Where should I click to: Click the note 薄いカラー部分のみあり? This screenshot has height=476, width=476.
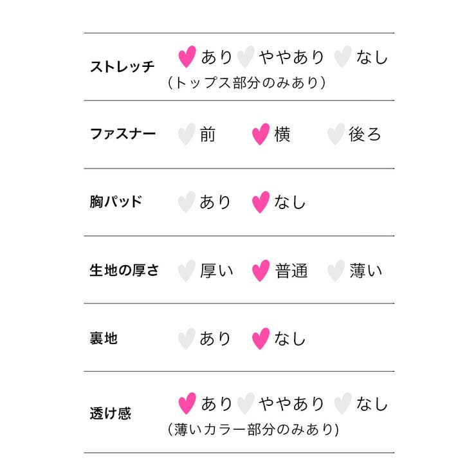pyautogui.click(x=253, y=429)
